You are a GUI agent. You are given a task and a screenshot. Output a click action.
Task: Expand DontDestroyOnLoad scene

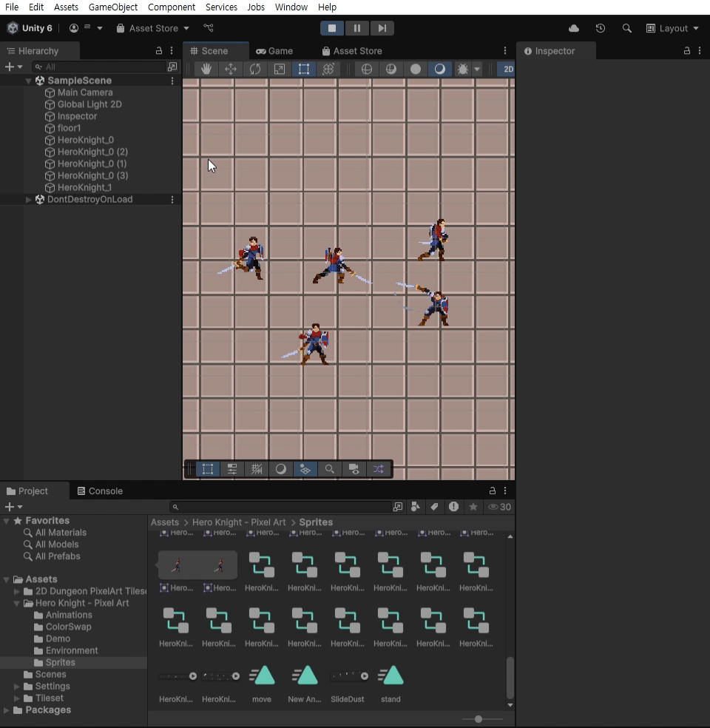[x=28, y=200]
